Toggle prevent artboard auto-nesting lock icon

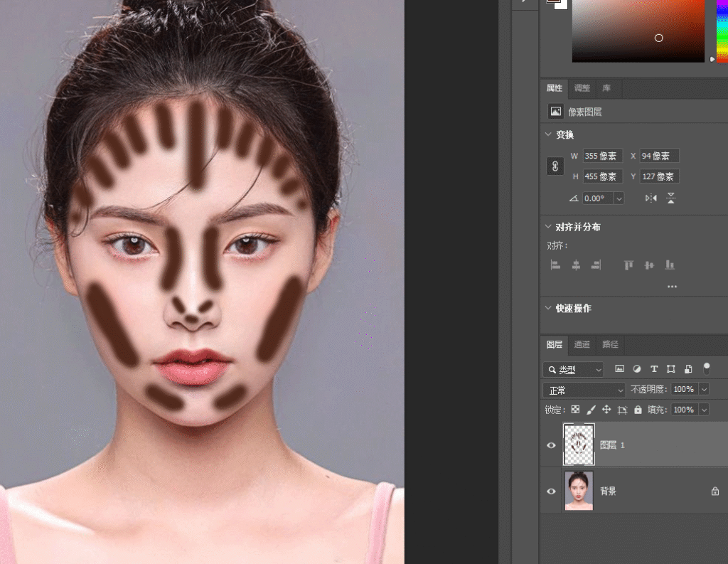622,410
